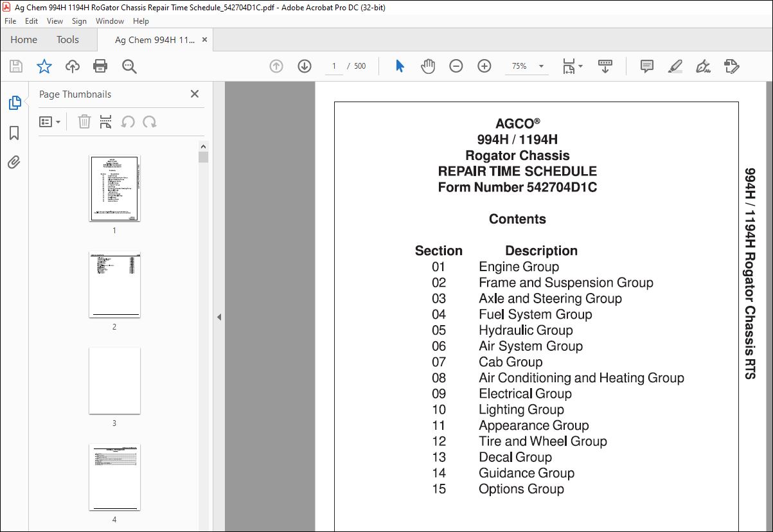Viewport: 773px width, 532px height.
Task: Open the Help menu
Action: [x=141, y=21]
